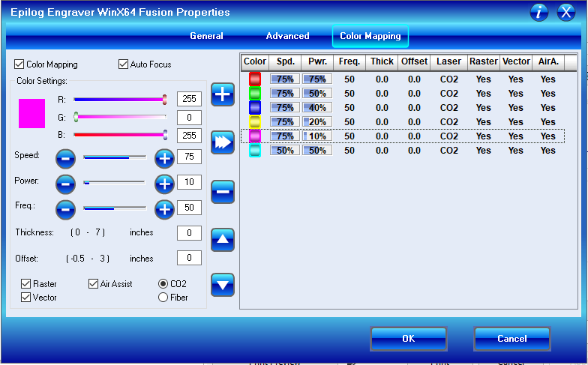
Task: Increase Power with the plus button
Action: [x=164, y=184]
